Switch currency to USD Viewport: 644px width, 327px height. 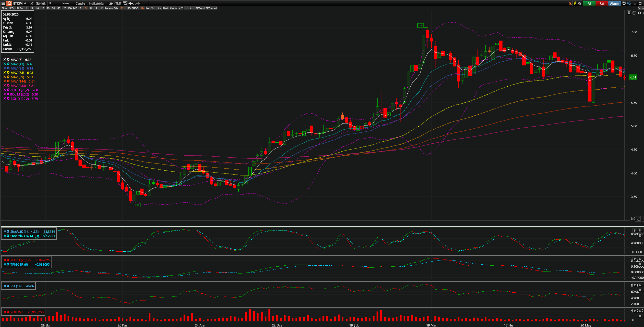click(128, 8)
